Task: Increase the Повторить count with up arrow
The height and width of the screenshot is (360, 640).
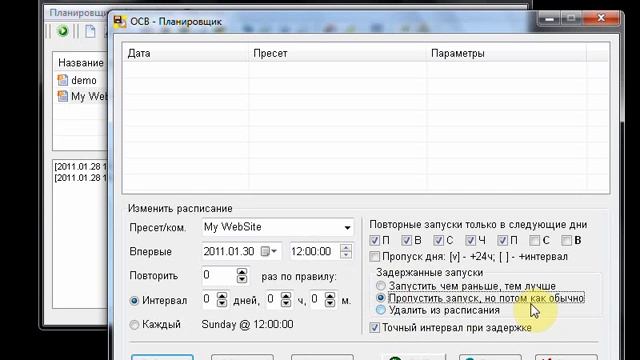Action: tap(242, 272)
